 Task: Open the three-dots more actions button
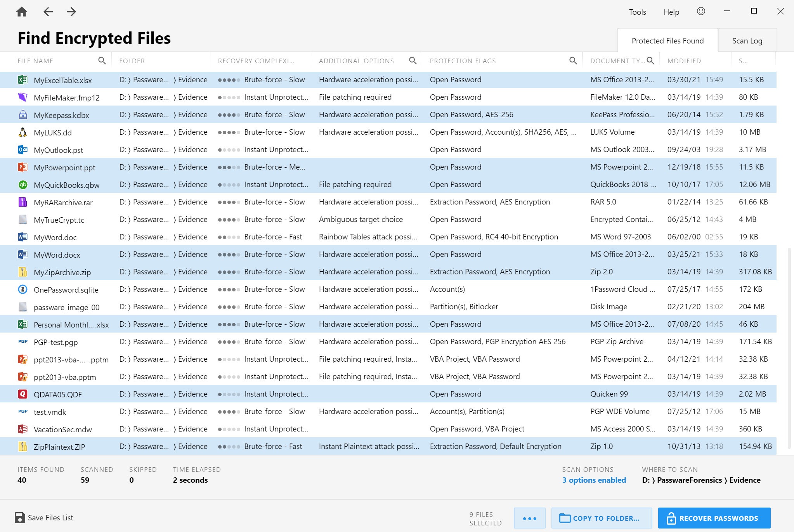[529, 518]
